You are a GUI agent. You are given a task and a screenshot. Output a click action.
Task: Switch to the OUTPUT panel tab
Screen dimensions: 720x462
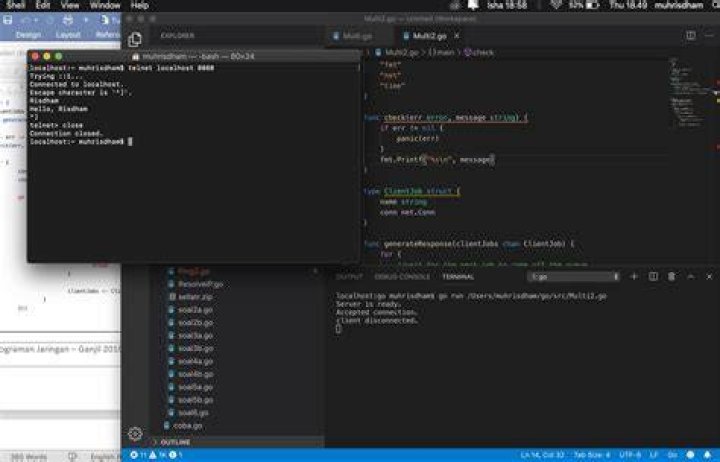pos(349,277)
